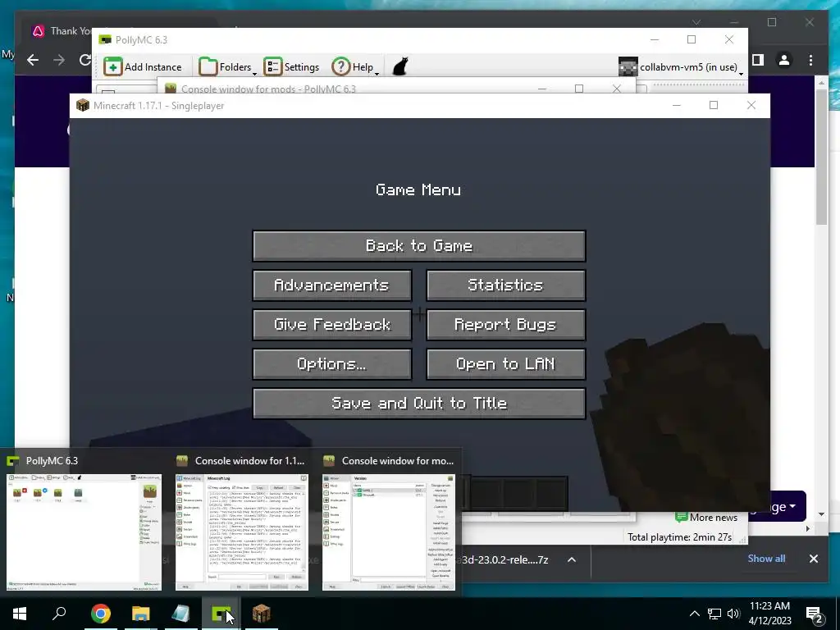Click the PollyMC taskbar icon

click(221, 614)
